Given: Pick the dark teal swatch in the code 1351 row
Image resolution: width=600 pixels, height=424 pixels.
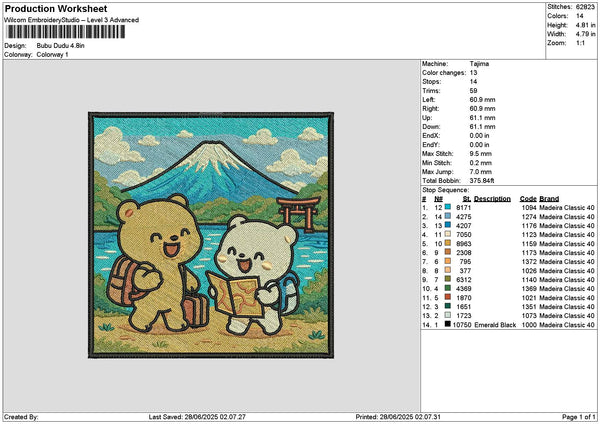Looking at the screenshot, I should [447, 307].
